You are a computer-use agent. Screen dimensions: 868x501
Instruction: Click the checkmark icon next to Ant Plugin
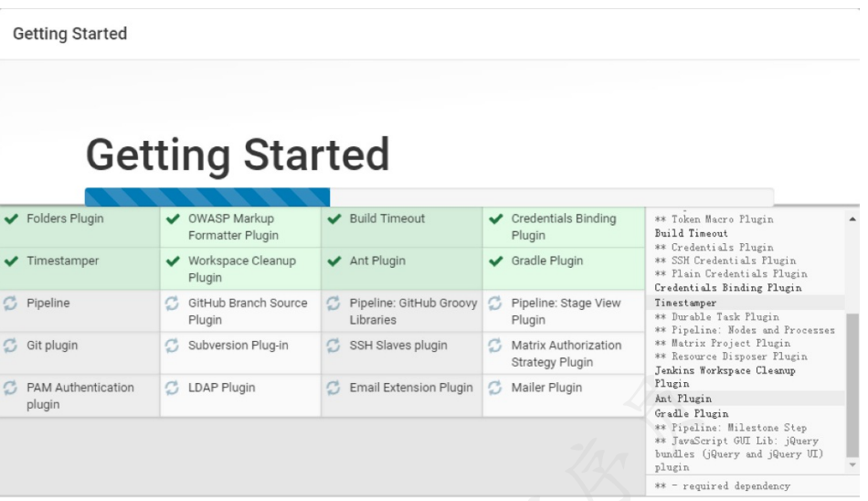coord(333,261)
